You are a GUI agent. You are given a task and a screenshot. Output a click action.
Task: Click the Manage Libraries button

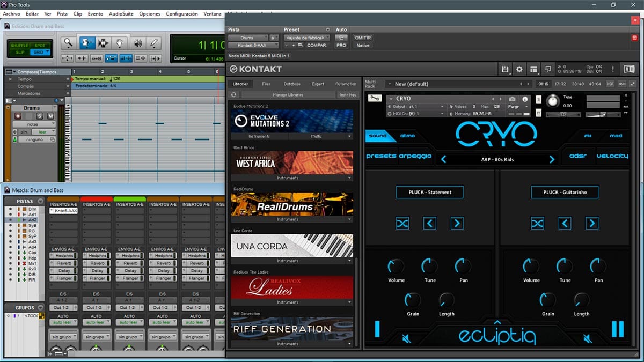(288, 95)
